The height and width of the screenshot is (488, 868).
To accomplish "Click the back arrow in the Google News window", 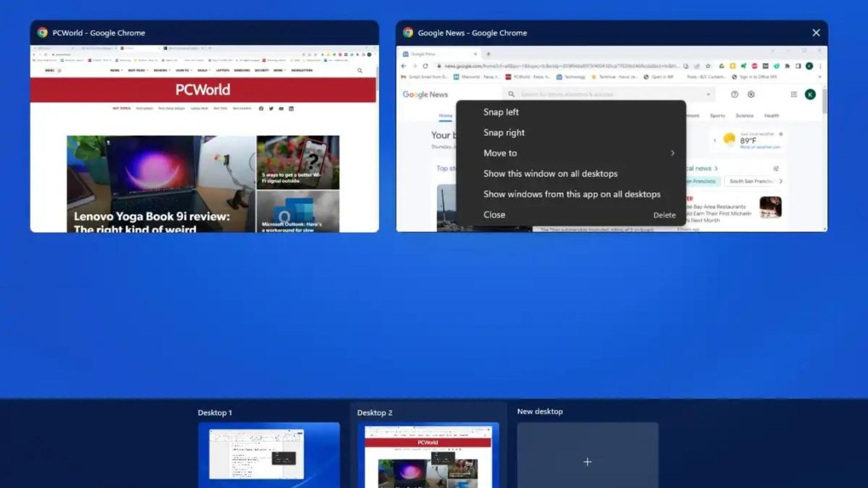I will click(403, 66).
